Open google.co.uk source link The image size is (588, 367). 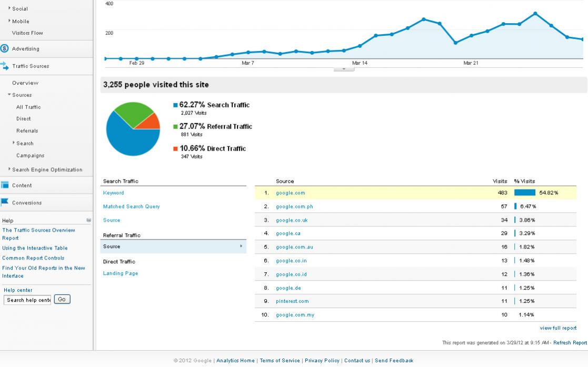[292, 220]
